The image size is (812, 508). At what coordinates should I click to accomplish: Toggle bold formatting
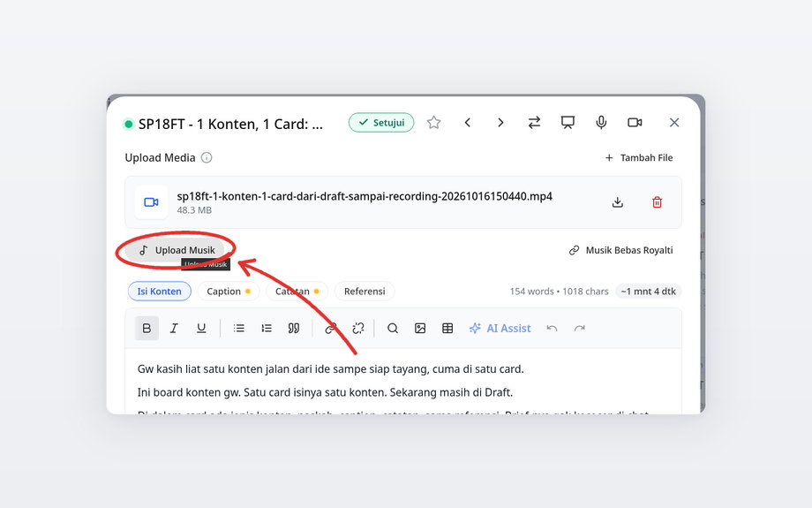coord(147,328)
